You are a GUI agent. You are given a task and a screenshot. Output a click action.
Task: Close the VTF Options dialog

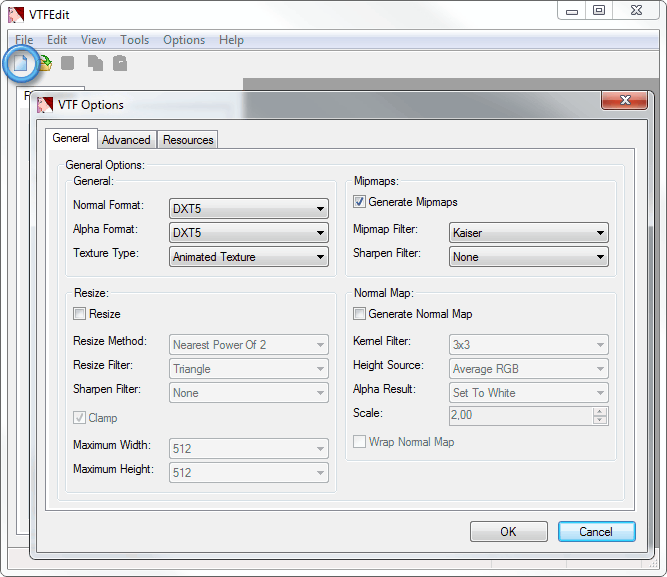point(624,100)
